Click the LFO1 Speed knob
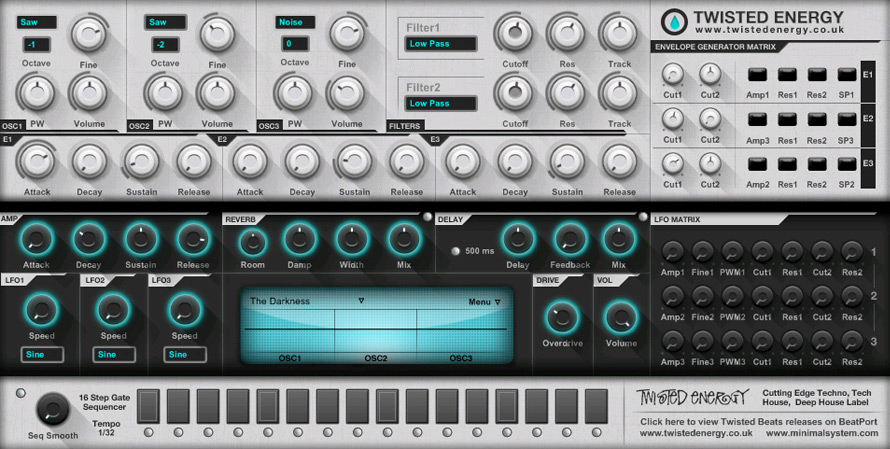890x449 pixels. (x=41, y=310)
